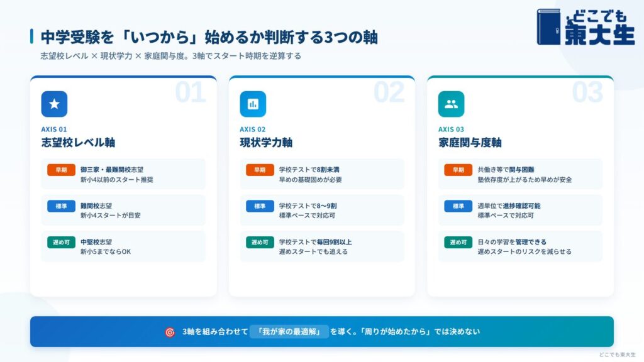Click the text 新小4以前のスタート推奨

pos(116,180)
